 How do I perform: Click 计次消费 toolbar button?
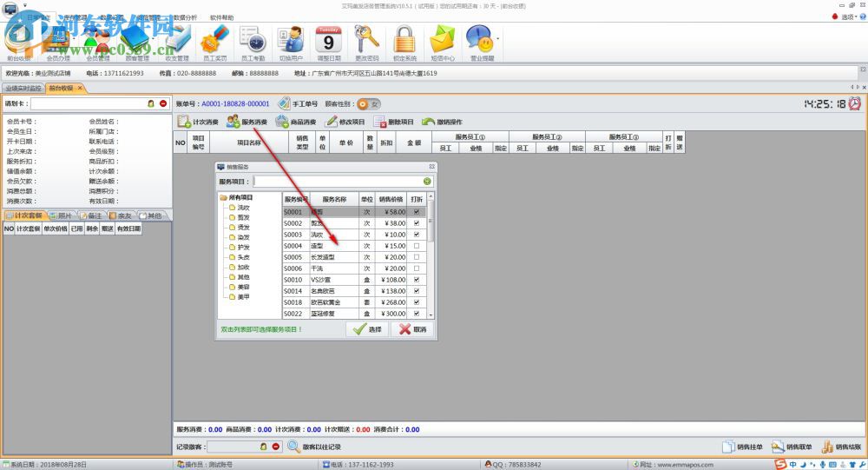[198, 122]
